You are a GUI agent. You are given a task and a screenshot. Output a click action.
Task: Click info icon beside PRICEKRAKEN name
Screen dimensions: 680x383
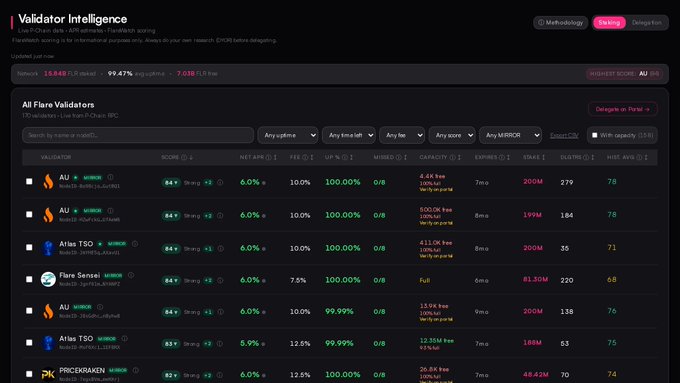[x=136, y=370]
